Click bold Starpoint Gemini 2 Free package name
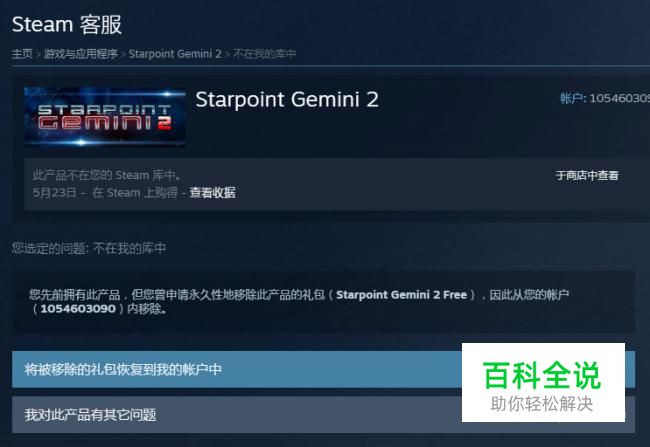This screenshot has height=447, width=650. pos(401,295)
